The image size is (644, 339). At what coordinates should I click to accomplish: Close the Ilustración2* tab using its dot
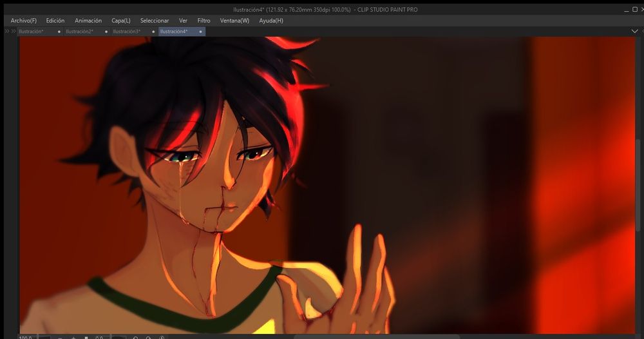pos(106,32)
